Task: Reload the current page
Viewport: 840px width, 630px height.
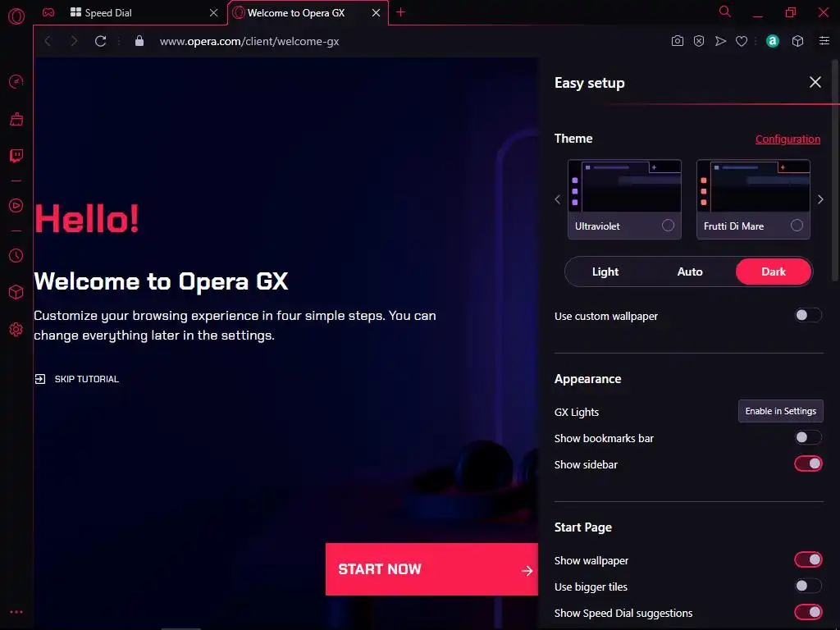Action: (100, 41)
